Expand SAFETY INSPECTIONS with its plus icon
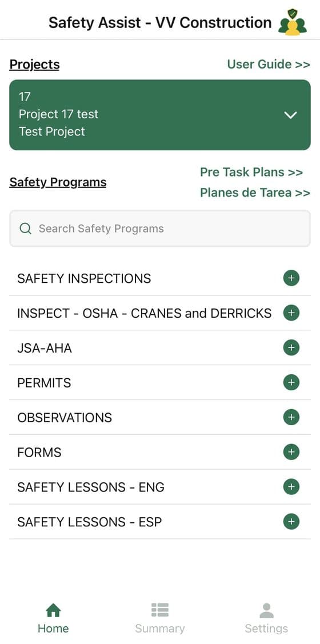Image resolution: width=320 pixels, height=644 pixels. 291,278
